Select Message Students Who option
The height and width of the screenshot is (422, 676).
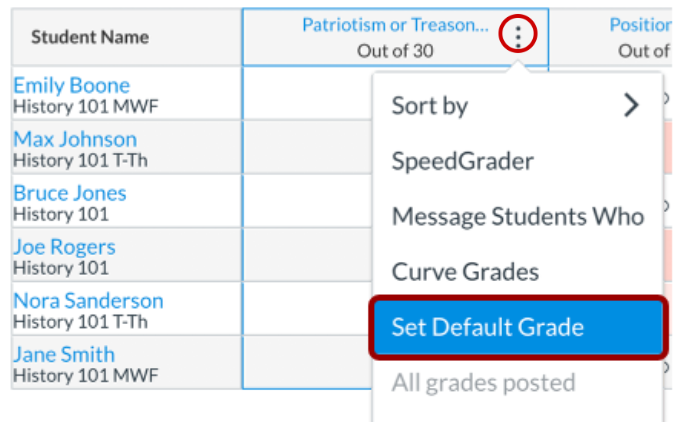(x=517, y=216)
